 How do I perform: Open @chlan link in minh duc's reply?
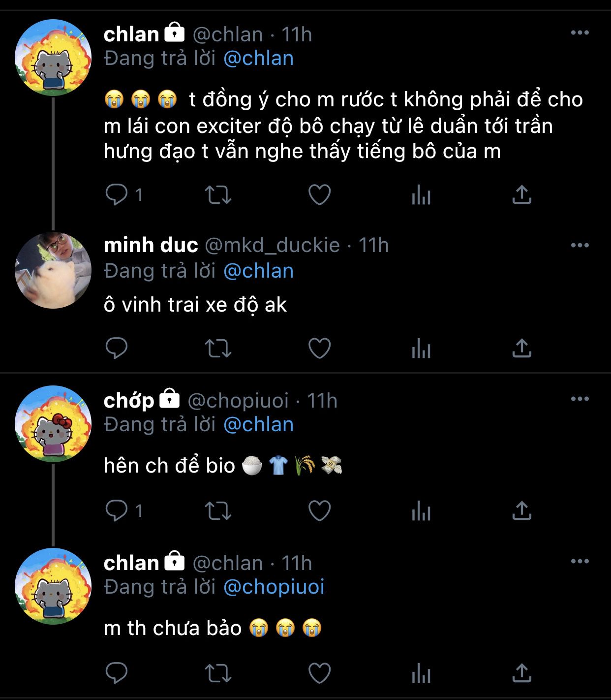258,271
